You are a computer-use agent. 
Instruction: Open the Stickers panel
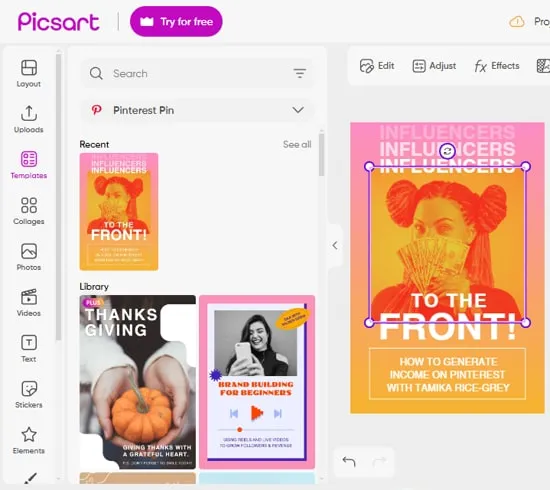pyautogui.click(x=29, y=395)
